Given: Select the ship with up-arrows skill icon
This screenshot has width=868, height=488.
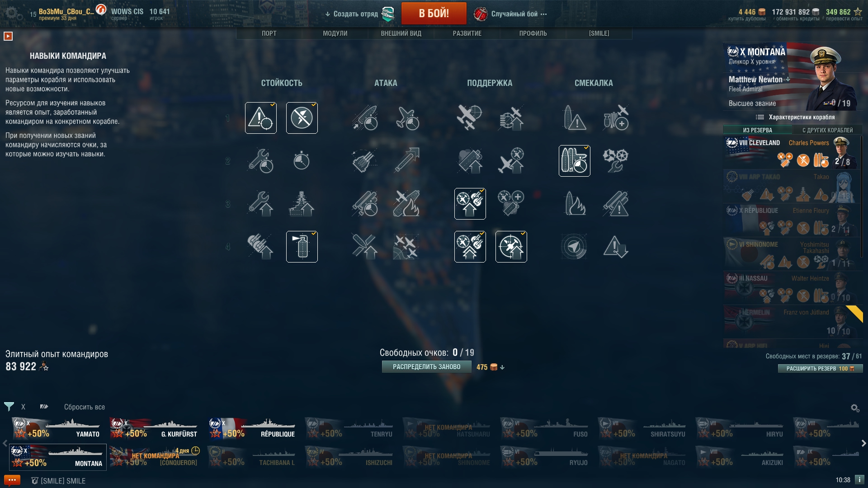Looking at the screenshot, I should click(x=302, y=204).
